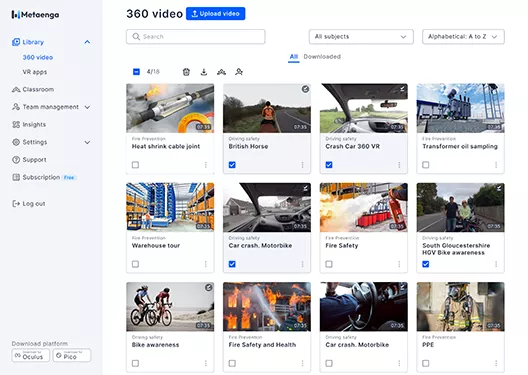Open VR apps in the Library menu

pyautogui.click(x=35, y=72)
